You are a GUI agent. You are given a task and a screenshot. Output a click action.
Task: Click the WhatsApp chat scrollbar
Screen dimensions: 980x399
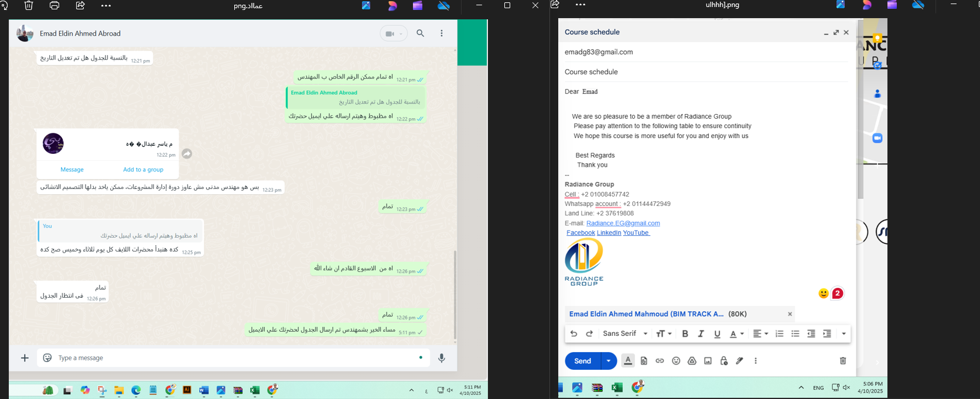click(x=455, y=295)
